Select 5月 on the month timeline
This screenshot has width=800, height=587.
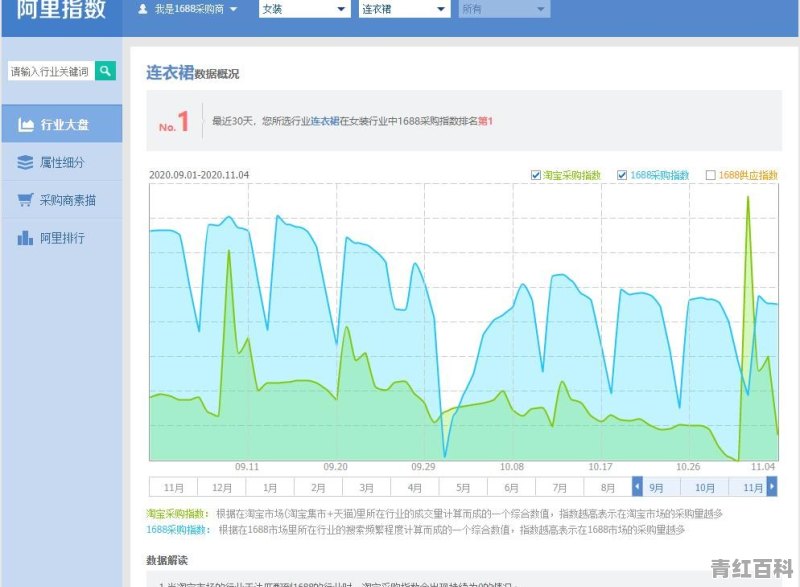[x=463, y=488]
